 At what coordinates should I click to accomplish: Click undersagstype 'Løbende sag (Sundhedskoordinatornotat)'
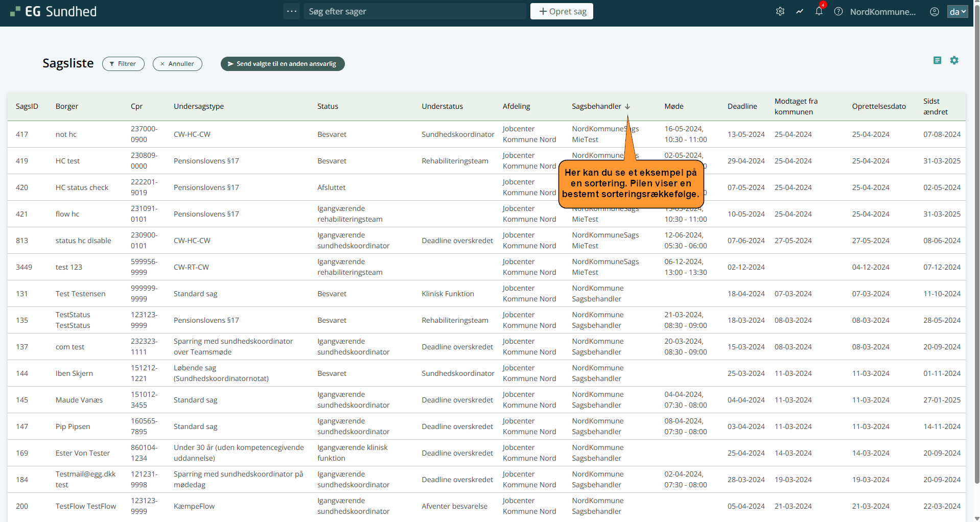(x=221, y=373)
